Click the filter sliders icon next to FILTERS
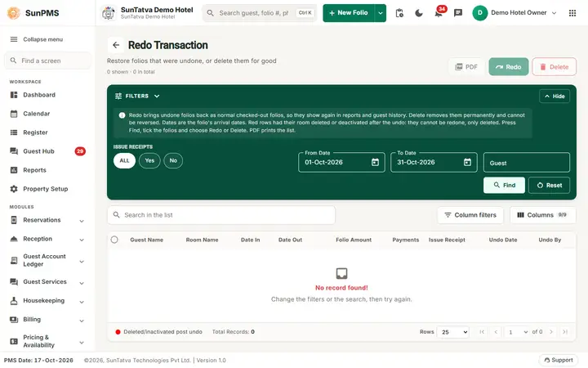Viewport: 588px width, 368px height. [x=118, y=96]
